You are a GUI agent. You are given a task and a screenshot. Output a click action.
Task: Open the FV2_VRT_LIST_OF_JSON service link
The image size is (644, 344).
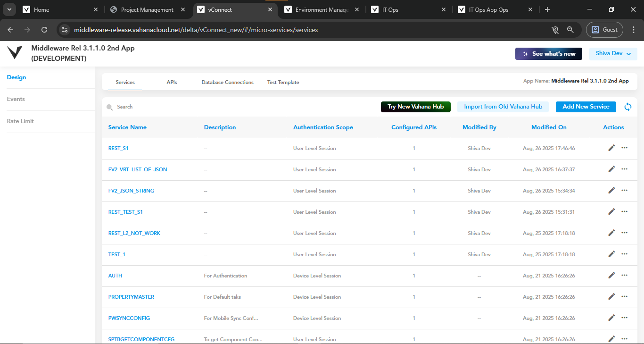(x=138, y=169)
